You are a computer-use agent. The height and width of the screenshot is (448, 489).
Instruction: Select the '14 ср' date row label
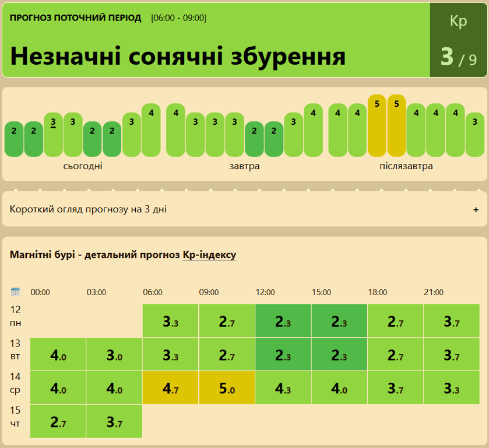coord(15,383)
